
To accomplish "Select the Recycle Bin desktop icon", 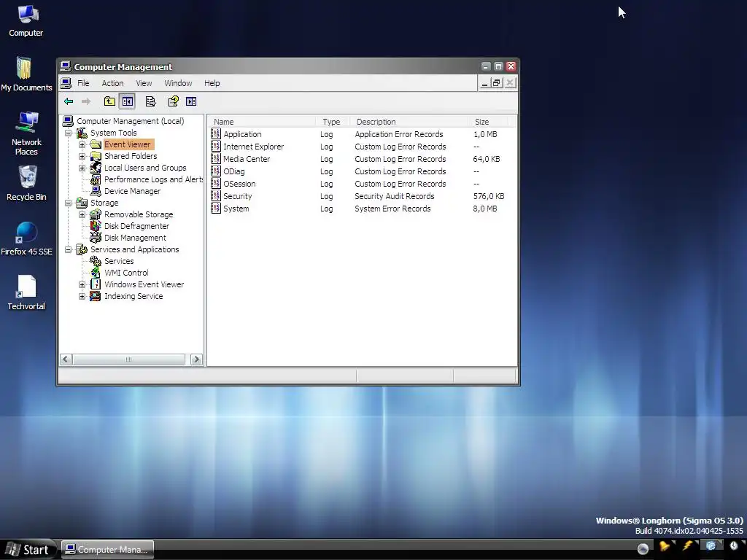I will (x=26, y=183).
